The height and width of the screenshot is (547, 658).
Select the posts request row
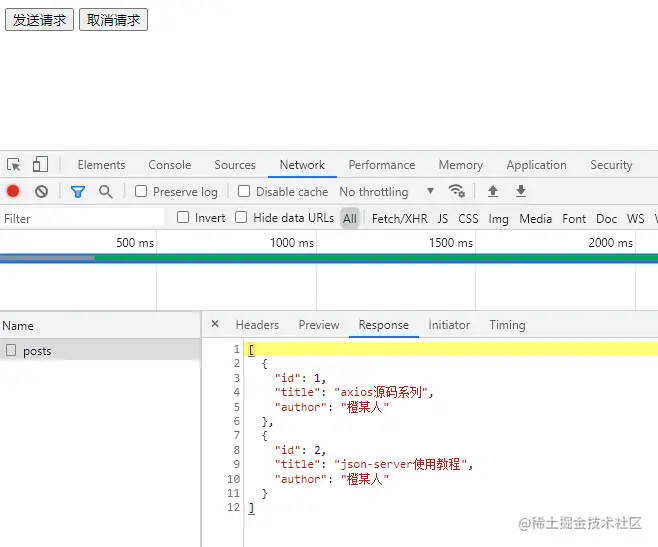[100, 350]
